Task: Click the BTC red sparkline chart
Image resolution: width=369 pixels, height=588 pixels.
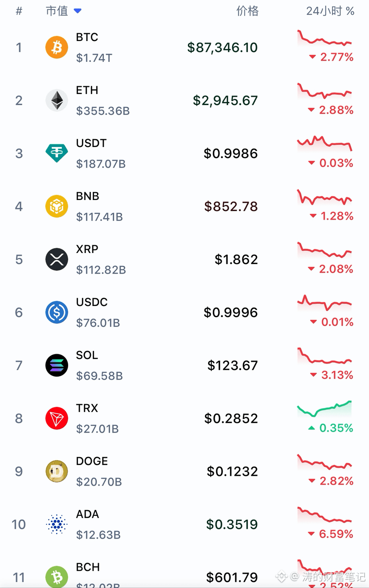Action: click(324, 39)
